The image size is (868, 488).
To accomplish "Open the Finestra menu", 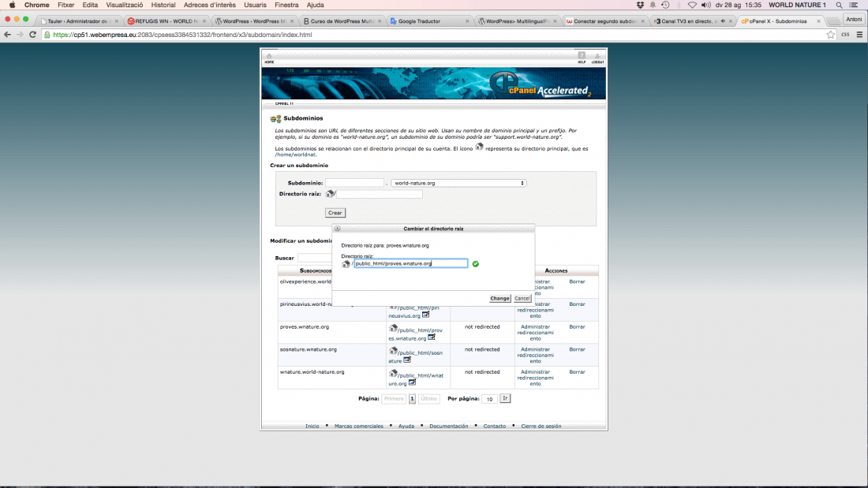I will point(286,5).
